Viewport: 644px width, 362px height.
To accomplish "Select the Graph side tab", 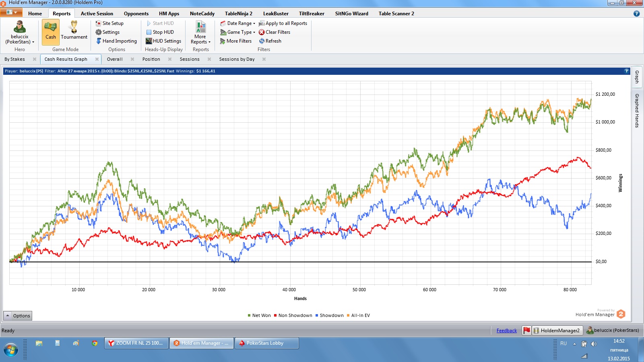I will (637, 77).
